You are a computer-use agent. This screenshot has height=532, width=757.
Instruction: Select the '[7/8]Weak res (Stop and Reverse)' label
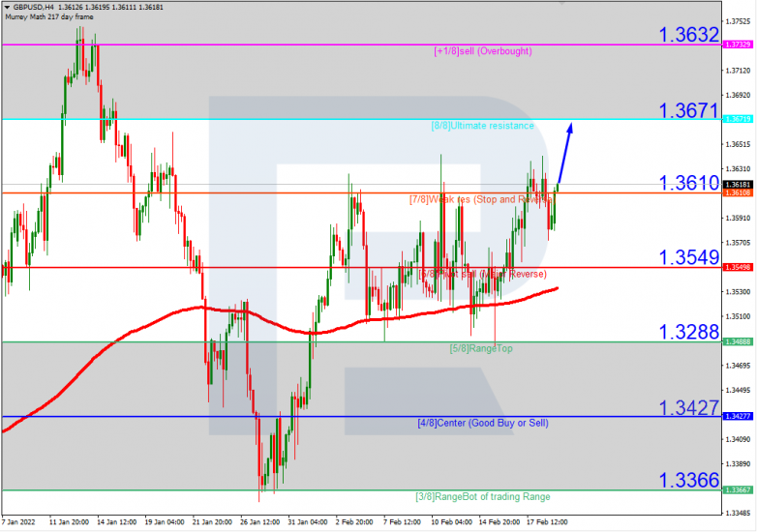pyautogui.click(x=482, y=199)
